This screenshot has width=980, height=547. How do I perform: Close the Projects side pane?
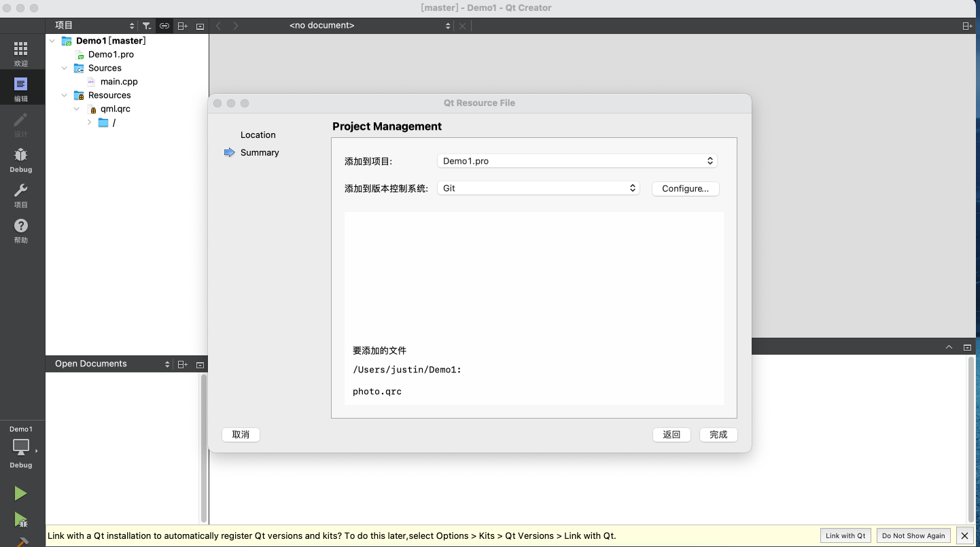click(x=200, y=26)
